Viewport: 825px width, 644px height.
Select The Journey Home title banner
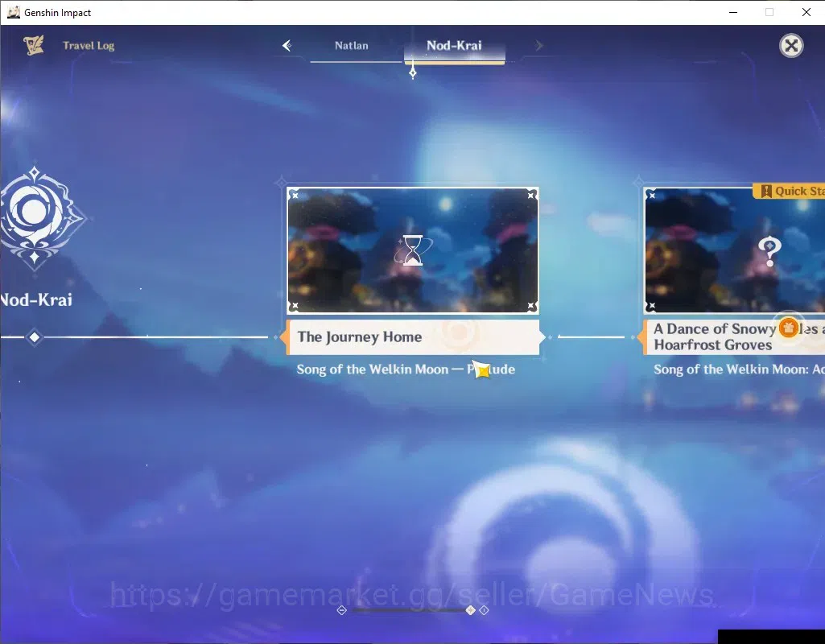pos(414,336)
